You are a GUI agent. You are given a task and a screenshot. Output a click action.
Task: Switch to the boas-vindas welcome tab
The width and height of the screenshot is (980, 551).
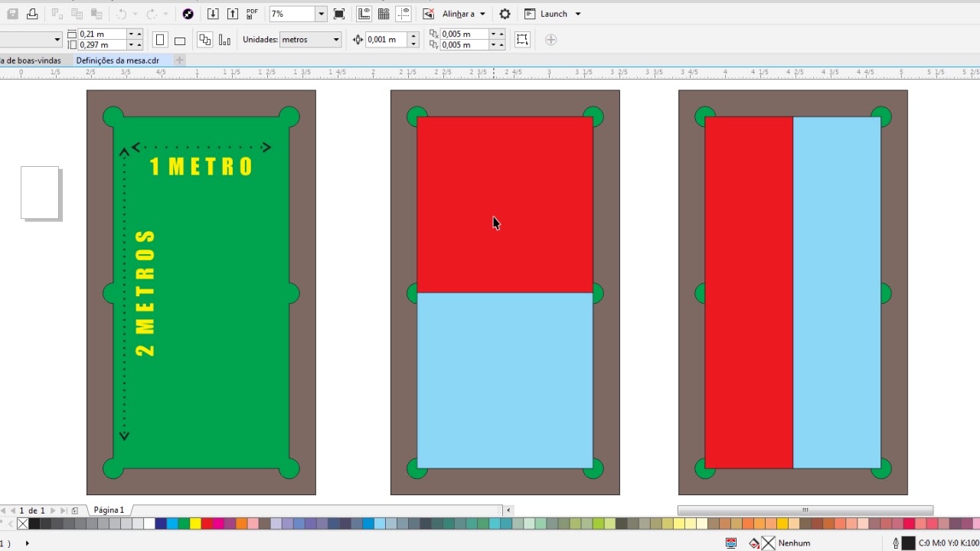tap(32, 60)
